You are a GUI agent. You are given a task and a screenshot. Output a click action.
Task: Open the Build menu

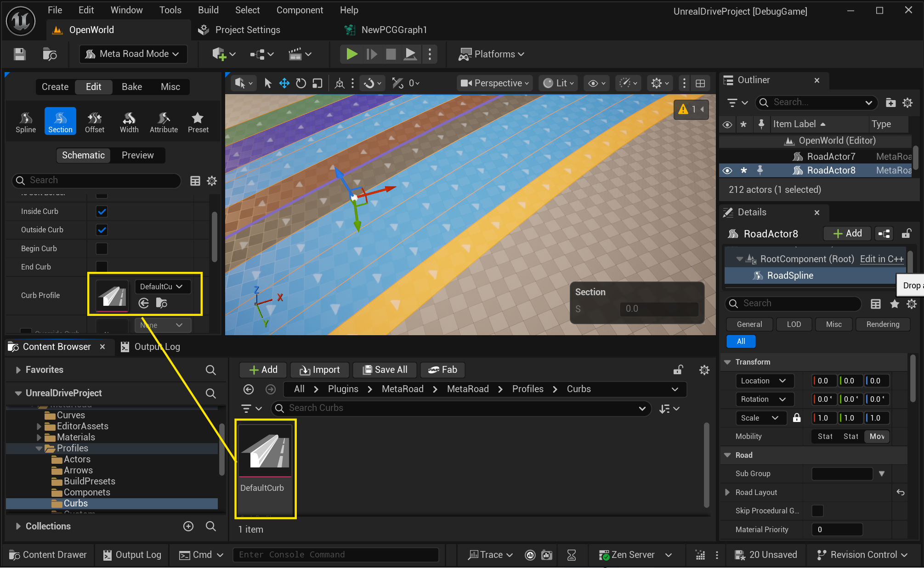[x=208, y=10]
